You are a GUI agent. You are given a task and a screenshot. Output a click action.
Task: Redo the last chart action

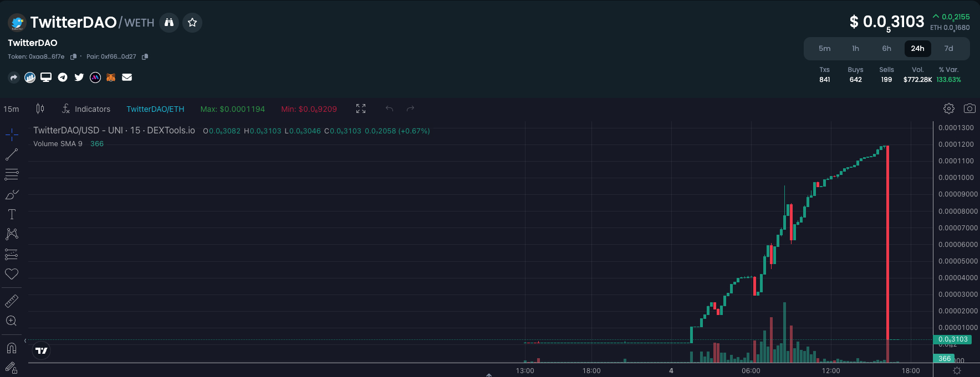click(411, 109)
